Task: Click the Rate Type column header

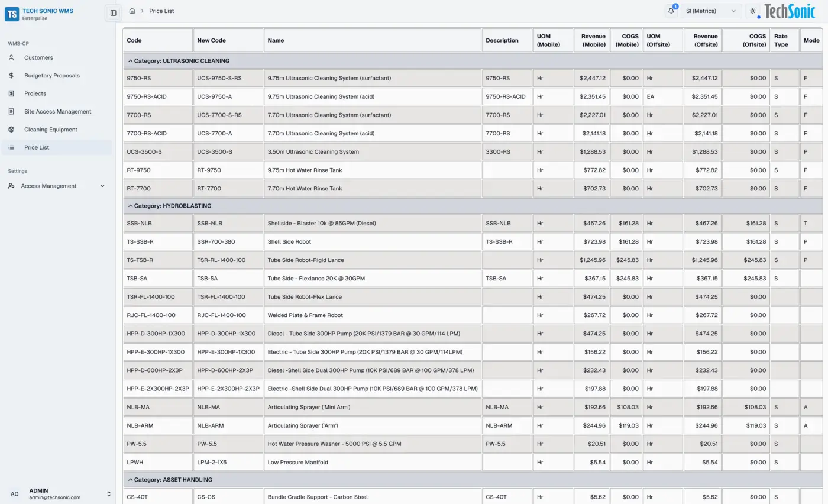Action: point(785,40)
